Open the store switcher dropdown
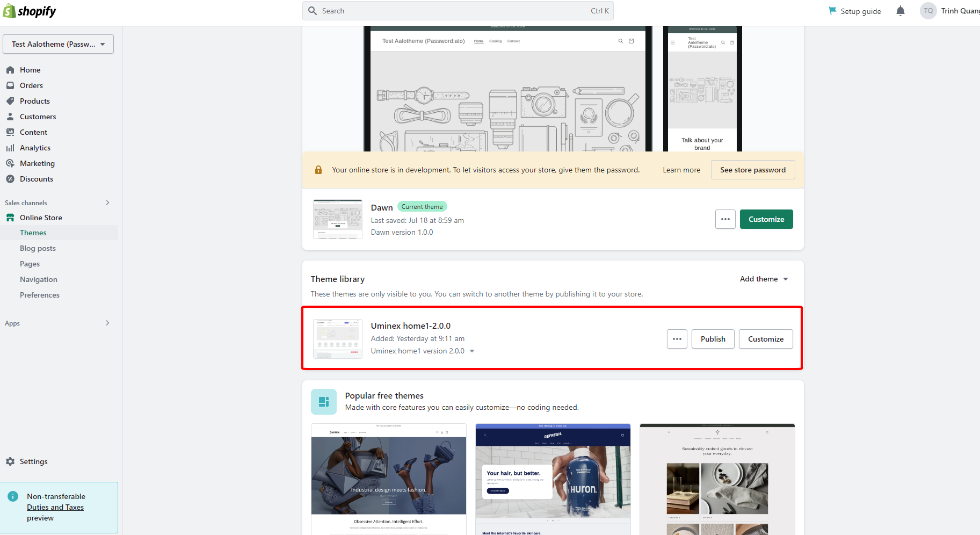Viewport: 980px width, 535px height. click(59, 44)
